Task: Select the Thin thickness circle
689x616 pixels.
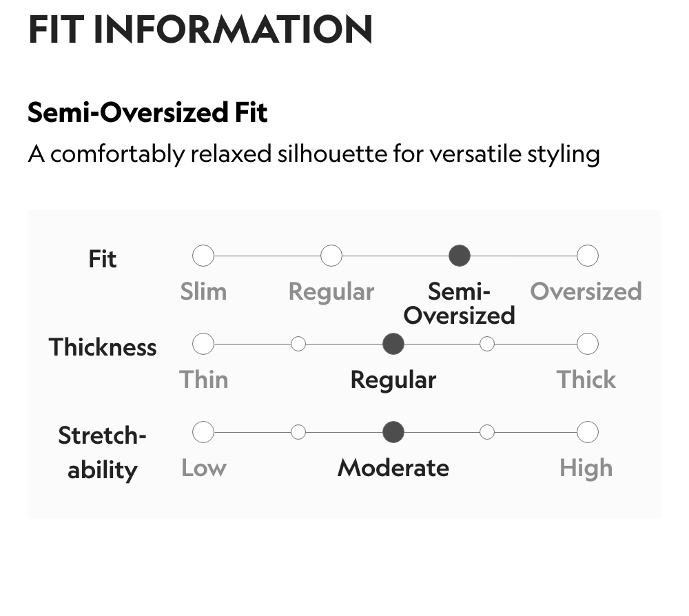Action: tap(203, 344)
